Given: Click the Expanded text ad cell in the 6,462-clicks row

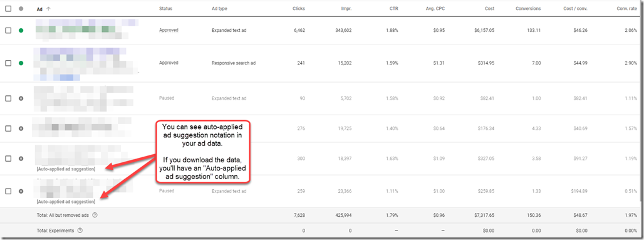Looking at the screenshot, I should coord(229,30).
